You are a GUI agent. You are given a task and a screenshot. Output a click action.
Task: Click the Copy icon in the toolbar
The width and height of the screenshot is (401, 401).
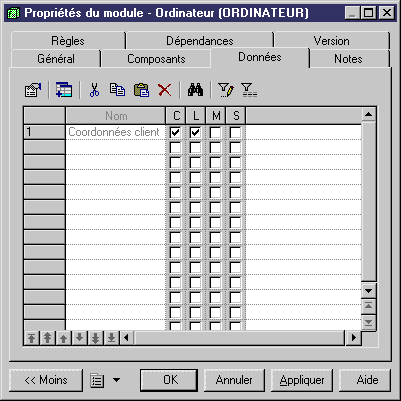117,90
